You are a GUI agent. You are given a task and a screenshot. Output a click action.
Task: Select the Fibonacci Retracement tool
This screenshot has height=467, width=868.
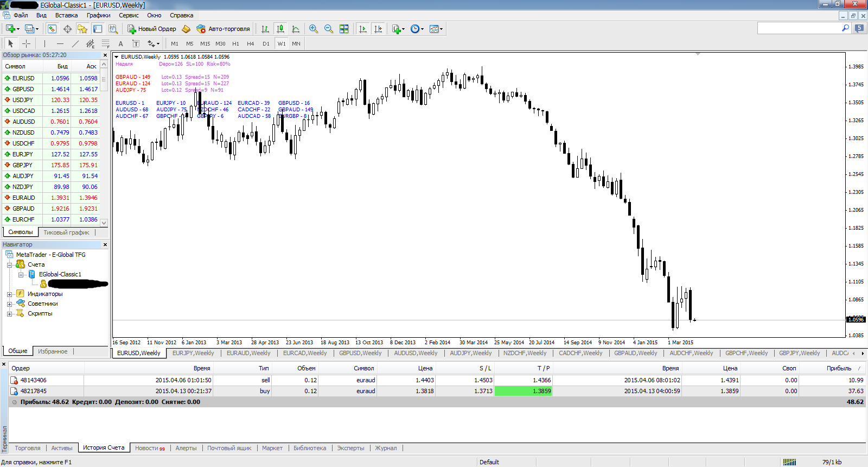point(105,43)
